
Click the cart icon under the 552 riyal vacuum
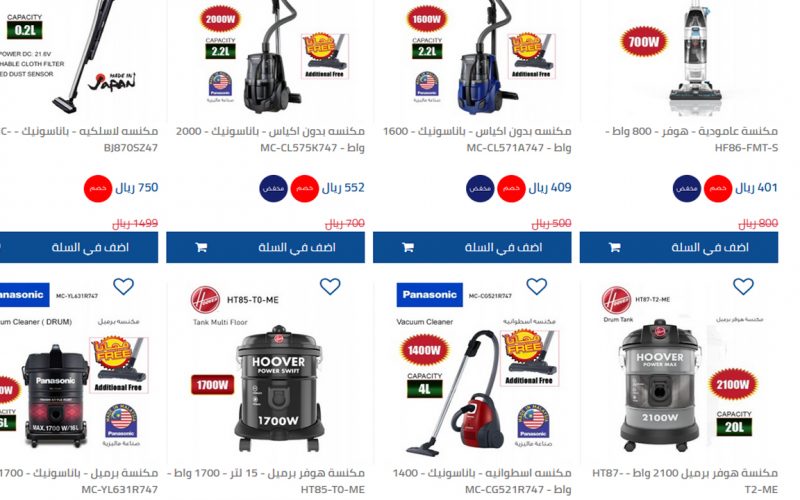201,247
